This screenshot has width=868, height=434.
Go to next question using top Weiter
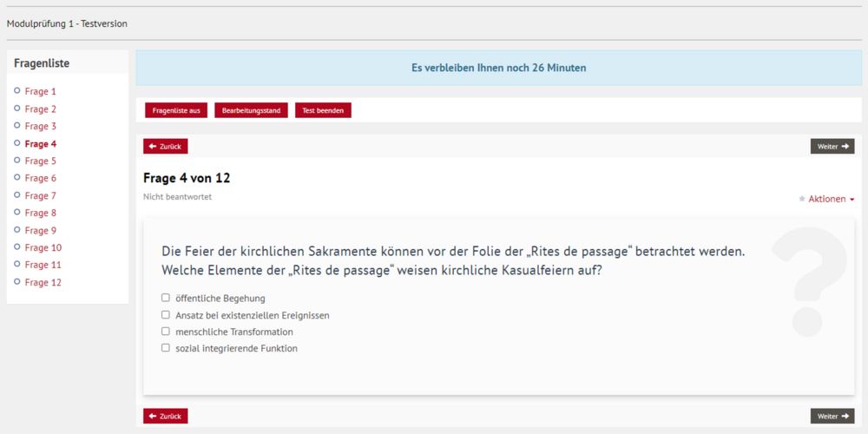(x=832, y=147)
